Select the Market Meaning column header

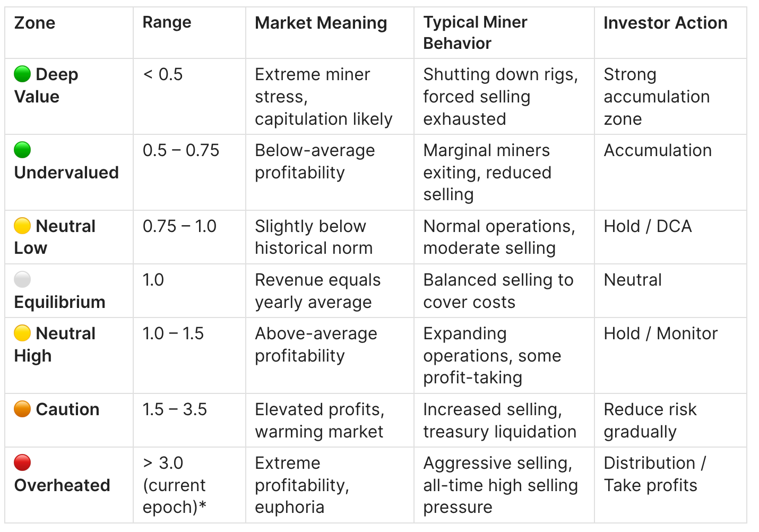[x=321, y=23]
